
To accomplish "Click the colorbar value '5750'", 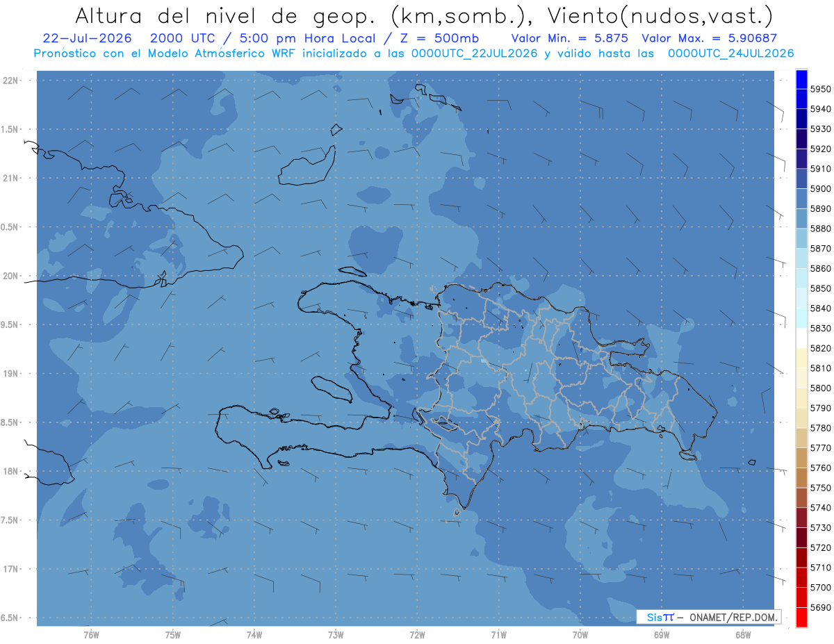I will point(820,488).
